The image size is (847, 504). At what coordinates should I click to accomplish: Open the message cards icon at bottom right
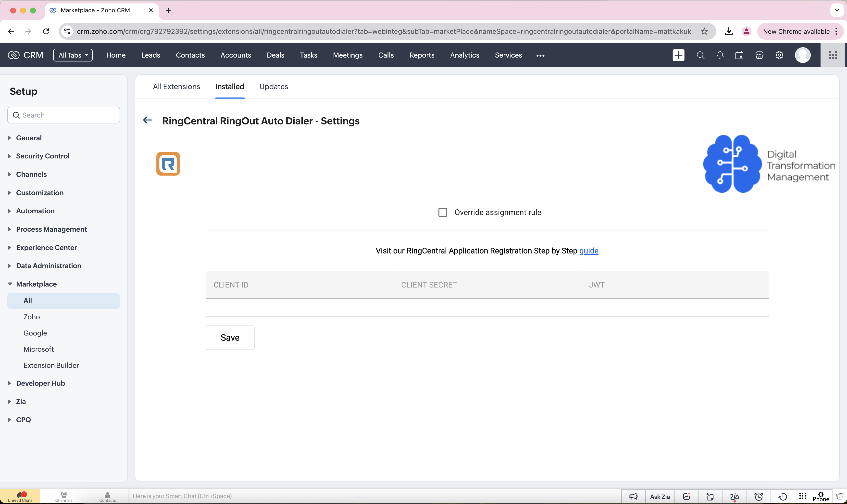pos(839,496)
